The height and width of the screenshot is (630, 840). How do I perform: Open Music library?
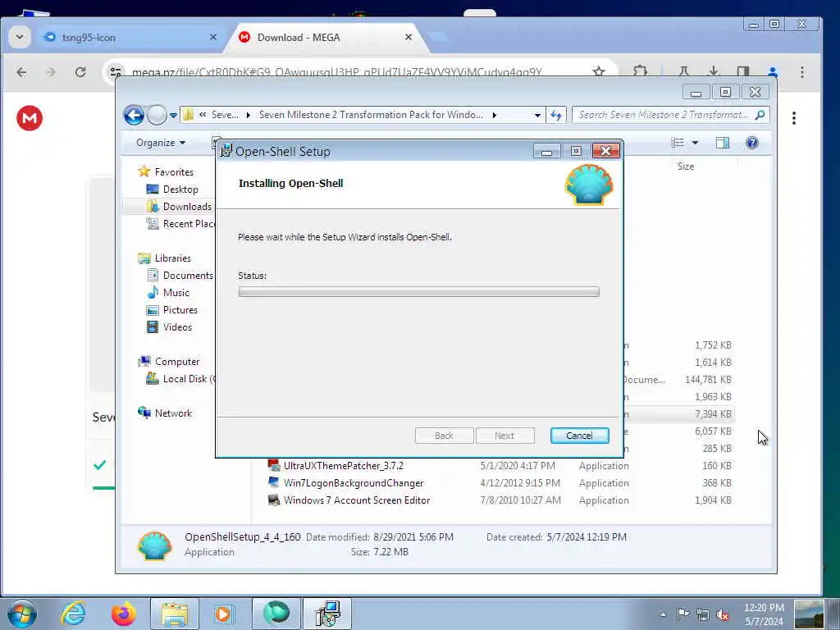click(168, 293)
